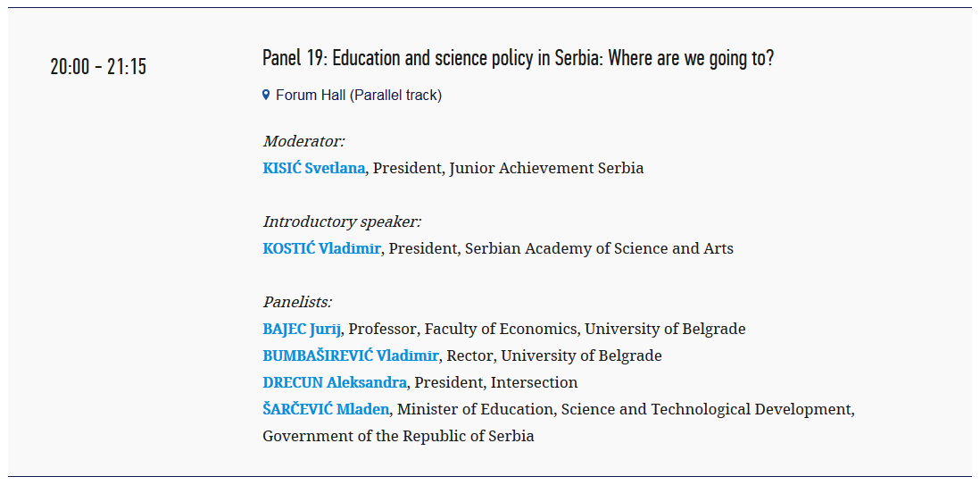
Task: Open KOSTIĆ Vladimir's profile link
Action: pyautogui.click(x=321, y=248)
